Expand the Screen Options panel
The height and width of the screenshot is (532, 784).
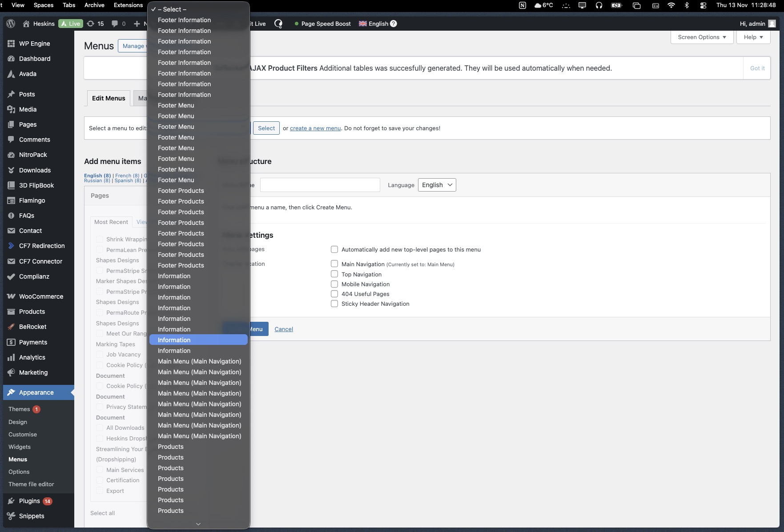click(x=701, y=37)
